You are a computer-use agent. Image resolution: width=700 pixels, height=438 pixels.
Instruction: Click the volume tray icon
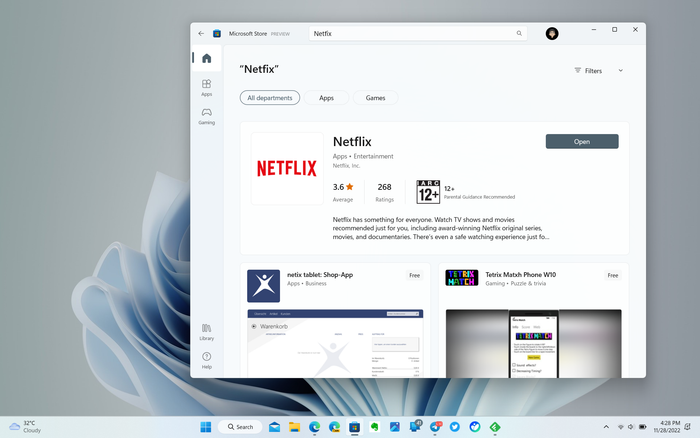pyautogui.click(x=631, y=427)
